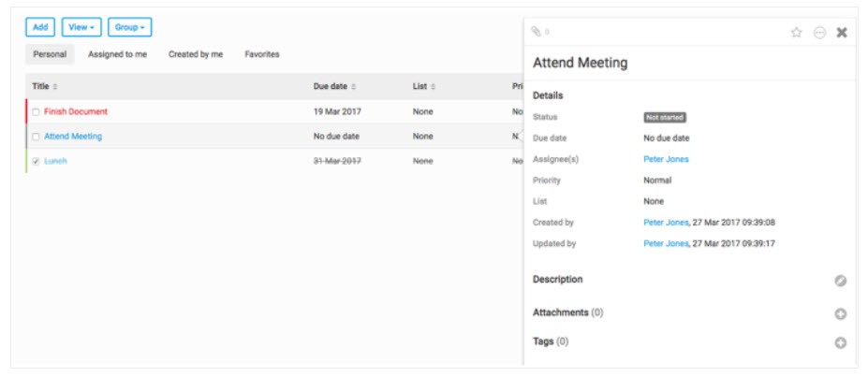
Task: Tick the Attend Meeting task checkbox
Action: [36, 137]
